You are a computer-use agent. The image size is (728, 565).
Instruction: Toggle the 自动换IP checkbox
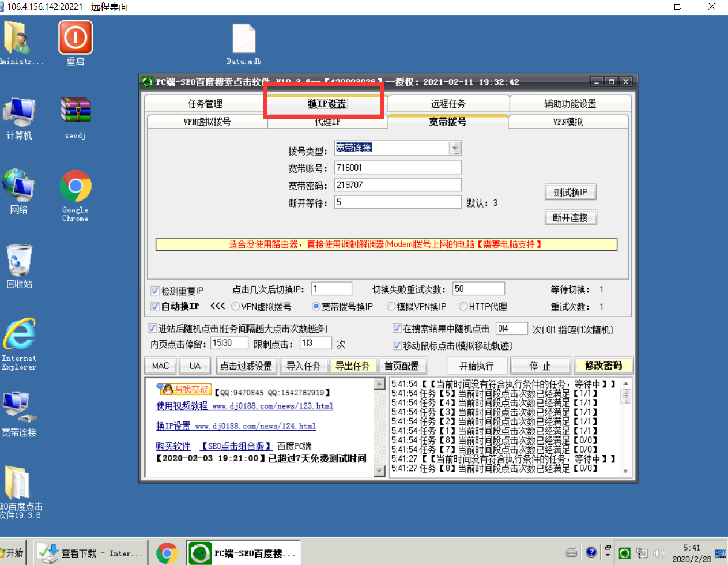coord(155,306)
